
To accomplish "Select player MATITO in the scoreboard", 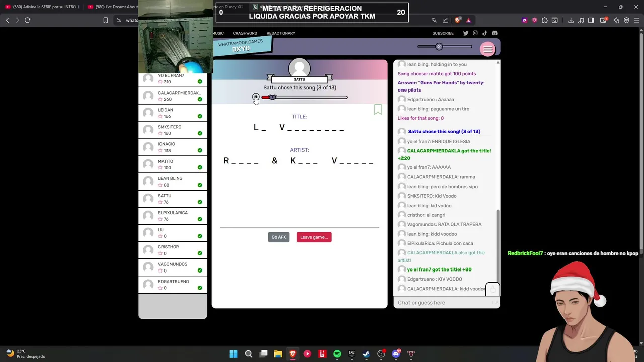I will (173, 164).
